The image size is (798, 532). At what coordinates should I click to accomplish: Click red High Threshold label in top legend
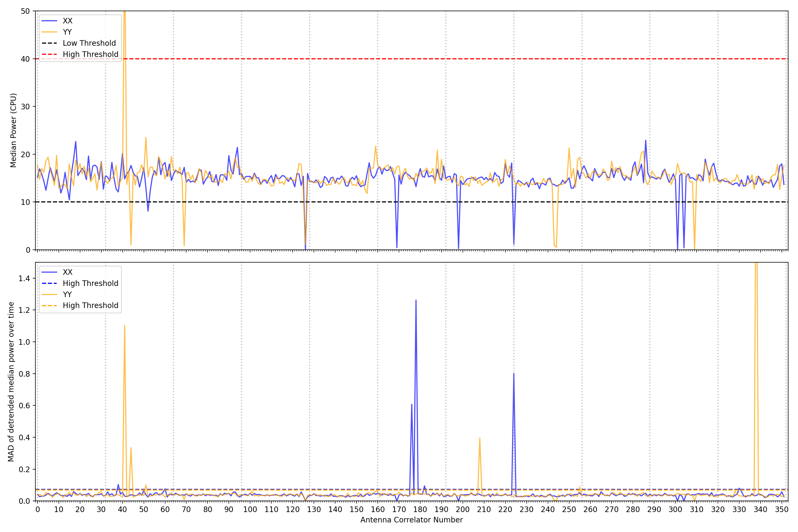(x=90, y=54)
